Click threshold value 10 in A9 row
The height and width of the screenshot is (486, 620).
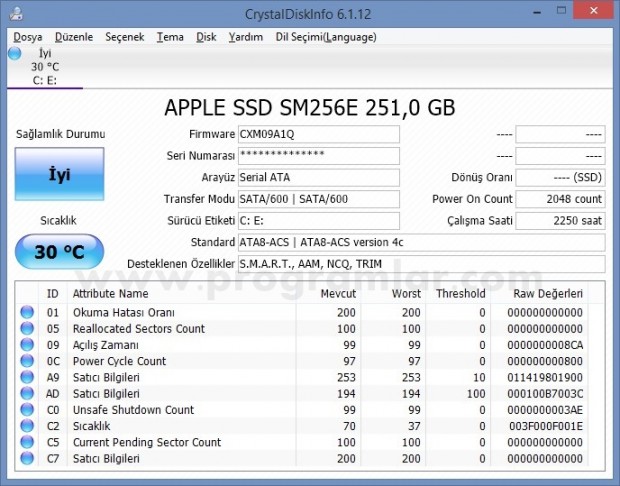tap(479, 377)
